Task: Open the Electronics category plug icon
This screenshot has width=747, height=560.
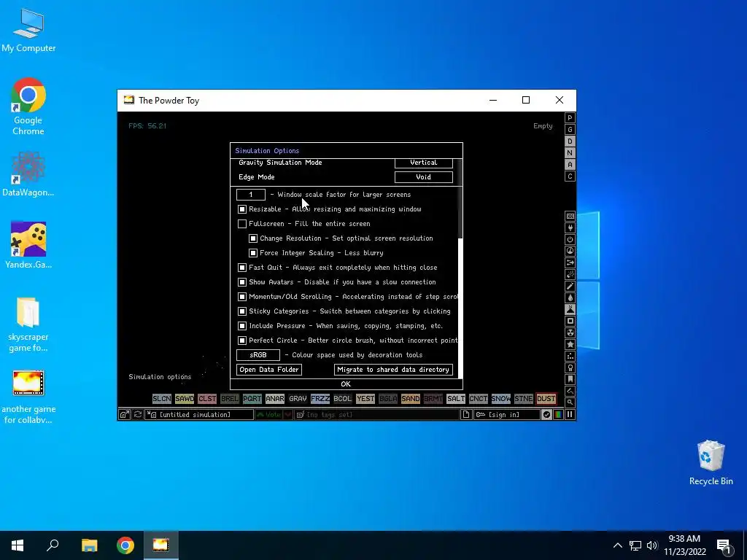Action: tap(570, 227)
